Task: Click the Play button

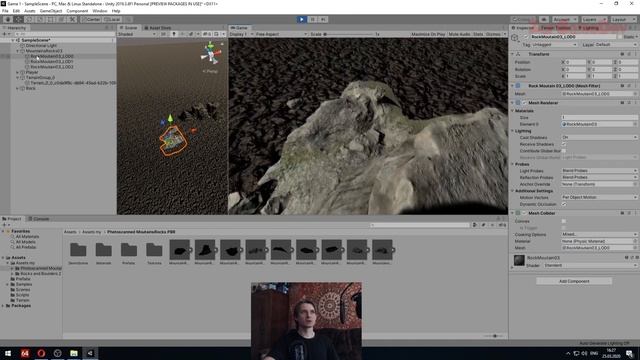Action: (302, 19)
